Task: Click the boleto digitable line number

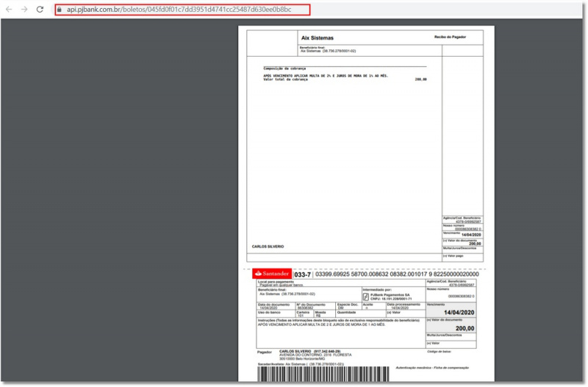Action: pos(396,274)
